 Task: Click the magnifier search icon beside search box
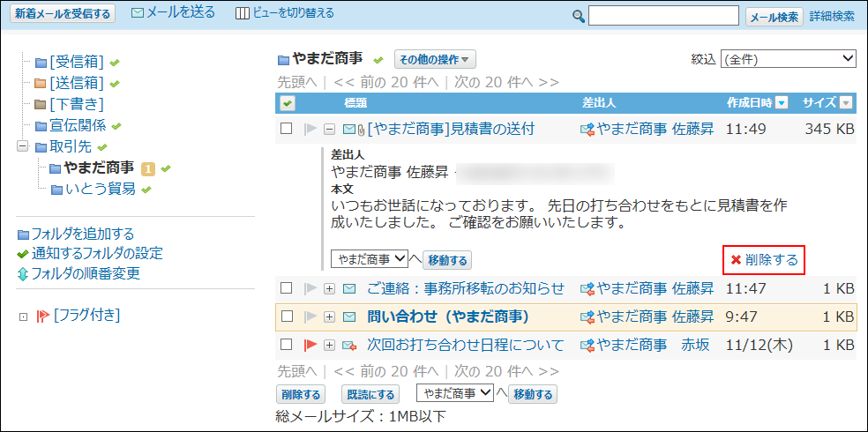[x=579, y=16]
